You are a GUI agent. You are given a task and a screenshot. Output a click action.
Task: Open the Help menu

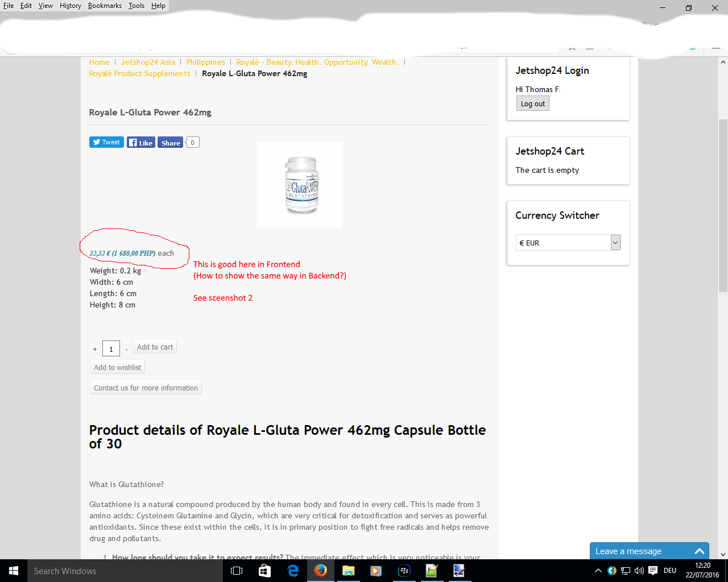coord(158,6)
